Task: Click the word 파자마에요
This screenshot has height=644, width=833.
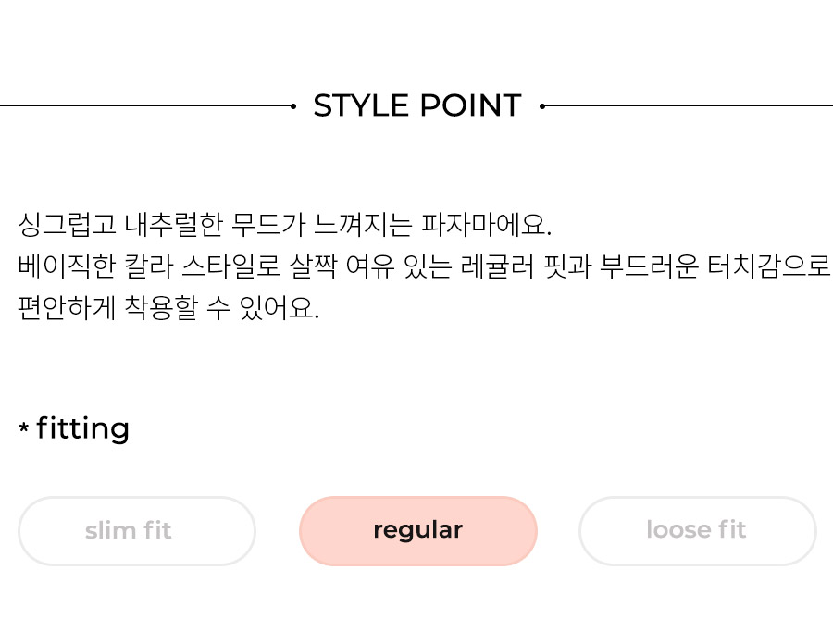Action: (x=487, y=225)
